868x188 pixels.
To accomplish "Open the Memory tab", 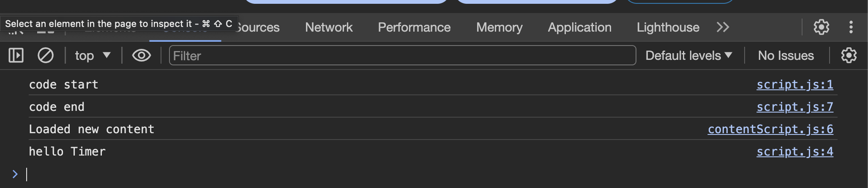I will click(500, 27).
